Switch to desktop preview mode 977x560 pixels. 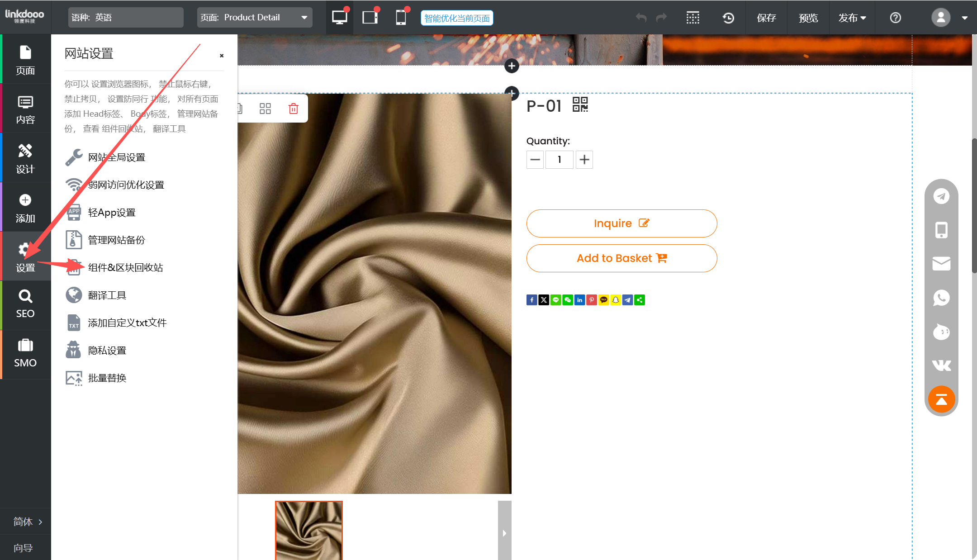point(339,18)
